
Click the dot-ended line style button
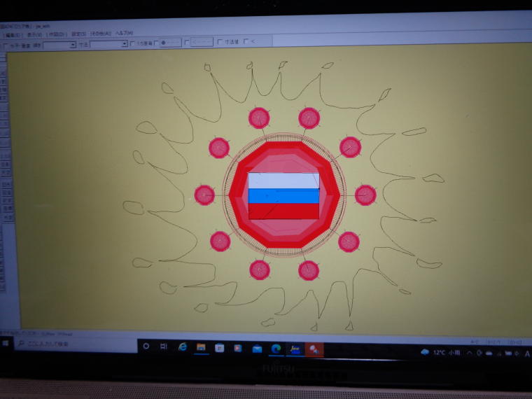(171, 43)
